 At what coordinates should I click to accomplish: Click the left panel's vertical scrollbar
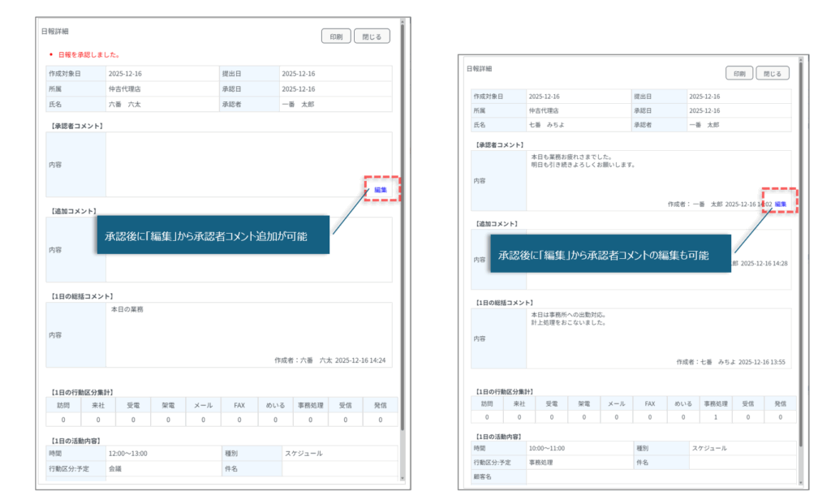click(401, 243)
